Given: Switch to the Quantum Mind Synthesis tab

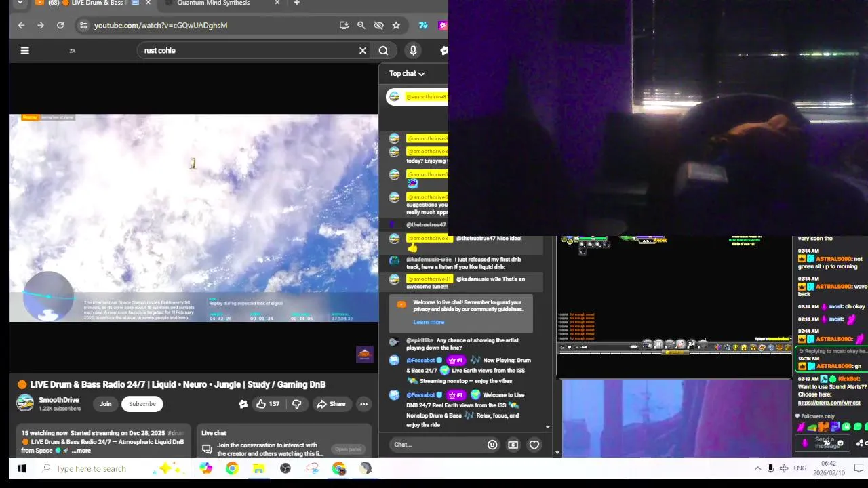Looking at the screenshot, I should pos(213,3).
